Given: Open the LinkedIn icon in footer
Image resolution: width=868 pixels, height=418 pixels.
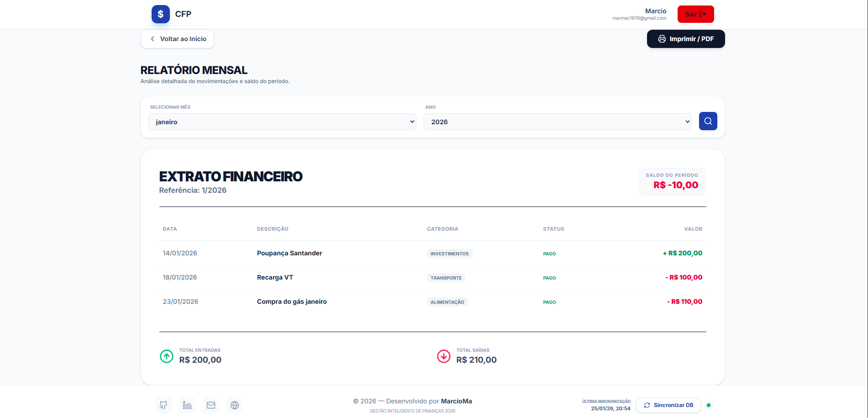Looking at the screenshot, I should pyautogui.click(x=187, y=405).
